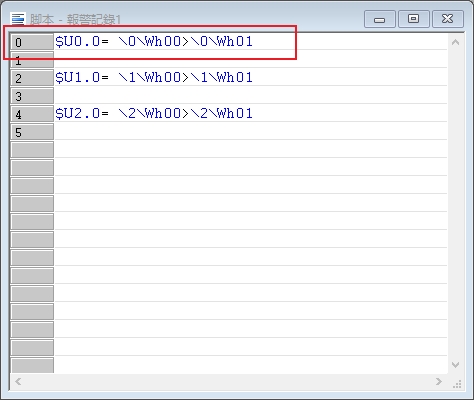Select row header number 5

(x=32, y=132)
